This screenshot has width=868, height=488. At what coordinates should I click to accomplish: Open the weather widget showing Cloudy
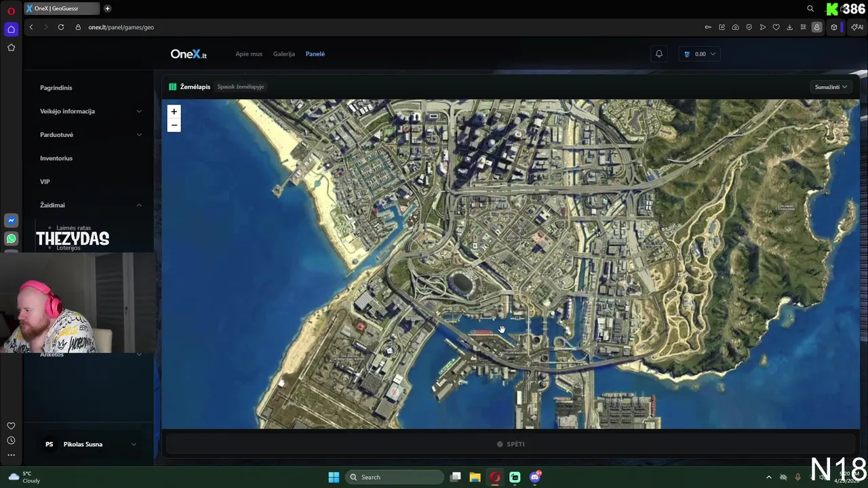(x=24, y=477)
